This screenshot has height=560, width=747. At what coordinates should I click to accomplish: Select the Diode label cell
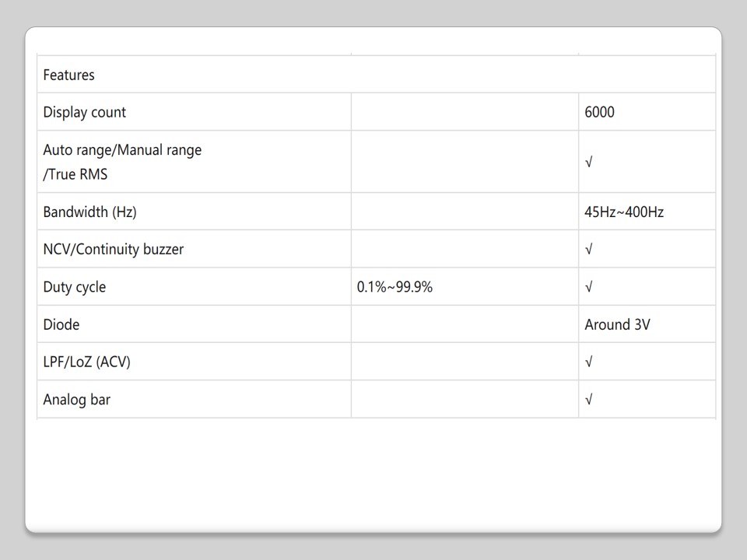[x=61, y=324]
